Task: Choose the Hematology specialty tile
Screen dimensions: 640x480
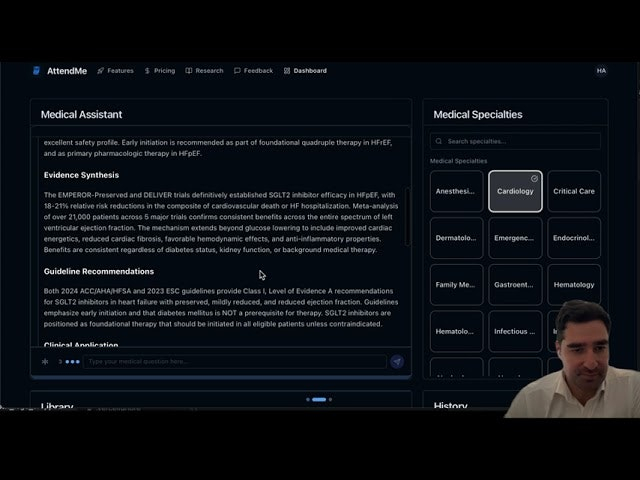Action: tap(574, 284)
